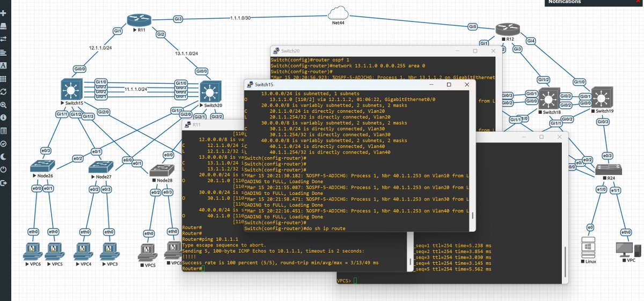
Task: Close the Switch20 terminal window
Action: click(x=493, y=50)
